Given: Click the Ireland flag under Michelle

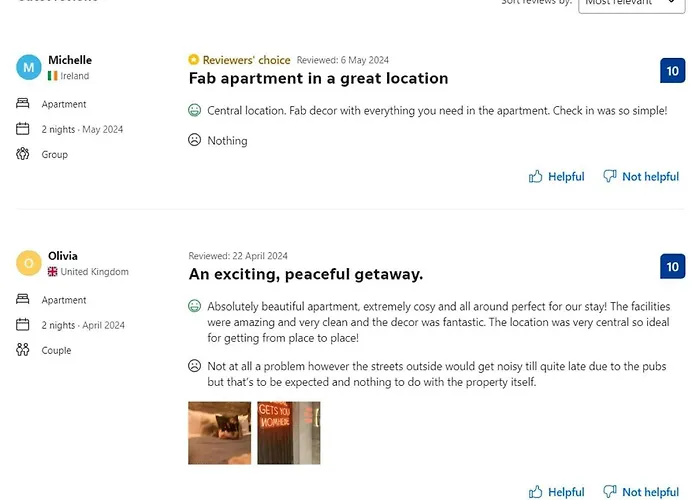Looking at the screenshot, I should pos(53,76).
